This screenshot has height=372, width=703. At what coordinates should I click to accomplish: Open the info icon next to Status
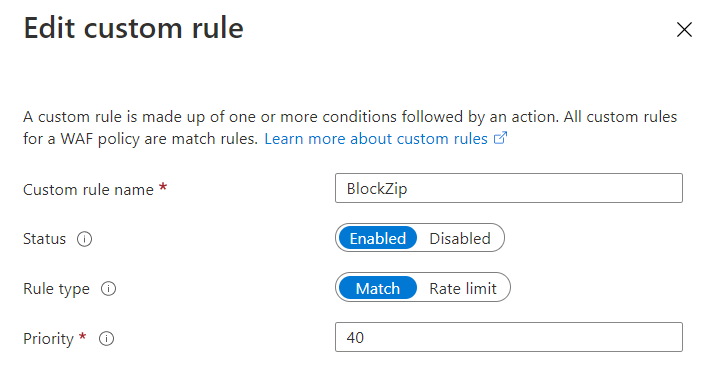click(84, 239)
